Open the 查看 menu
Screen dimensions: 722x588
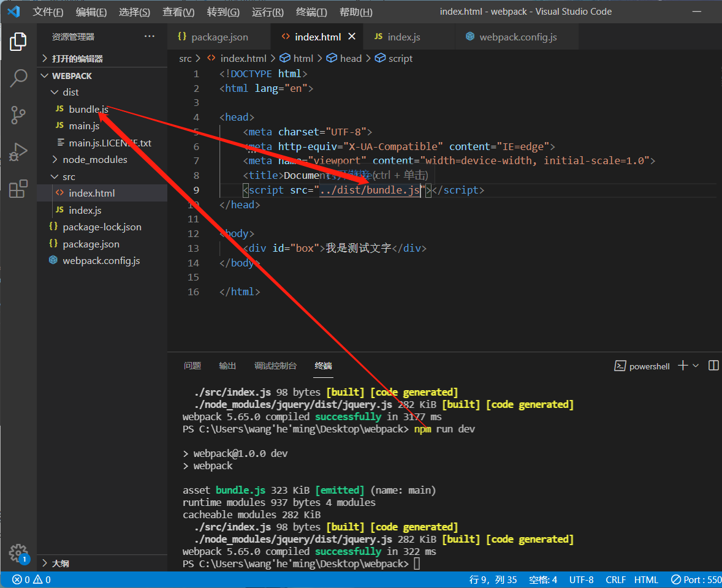pyautogui.click(x=178, y=12)
